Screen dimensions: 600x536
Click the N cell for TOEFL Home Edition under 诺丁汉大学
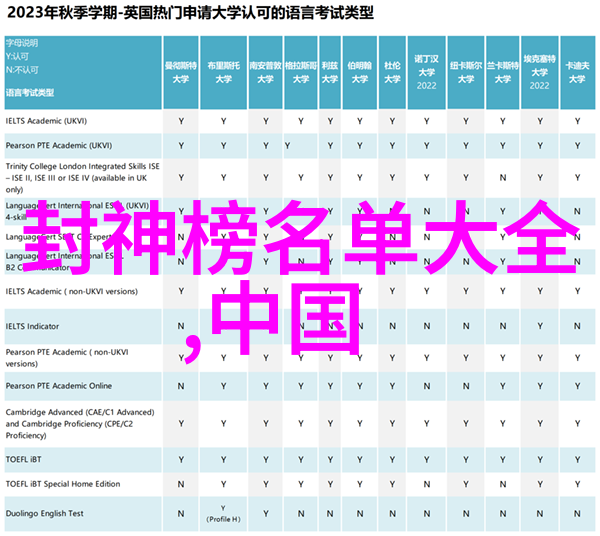point(427,485)
